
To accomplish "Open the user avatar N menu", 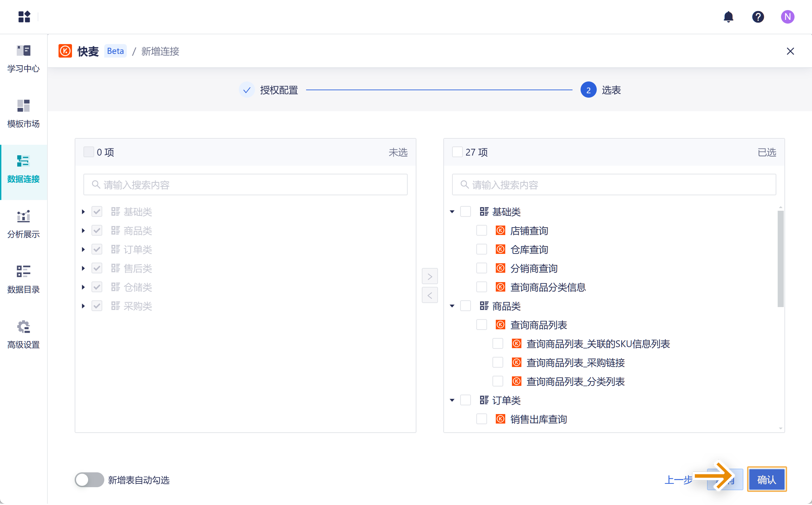I will tap(787, 17).
